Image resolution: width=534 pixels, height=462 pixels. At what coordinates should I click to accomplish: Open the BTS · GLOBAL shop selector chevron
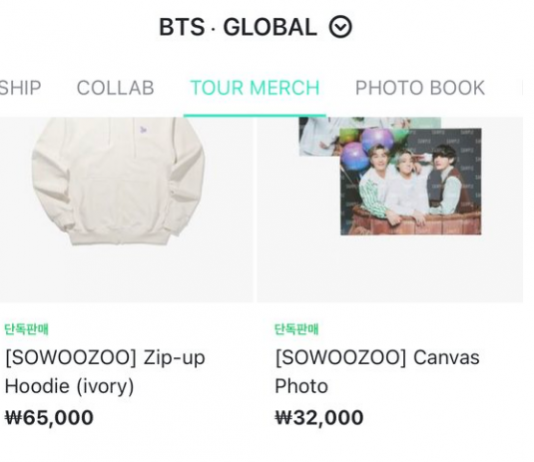[x=340, y=27]
